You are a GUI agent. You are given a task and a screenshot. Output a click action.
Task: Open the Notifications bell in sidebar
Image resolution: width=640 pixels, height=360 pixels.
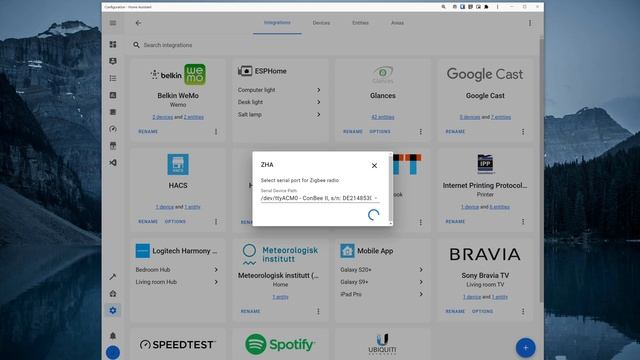click(x=113, y=336)
